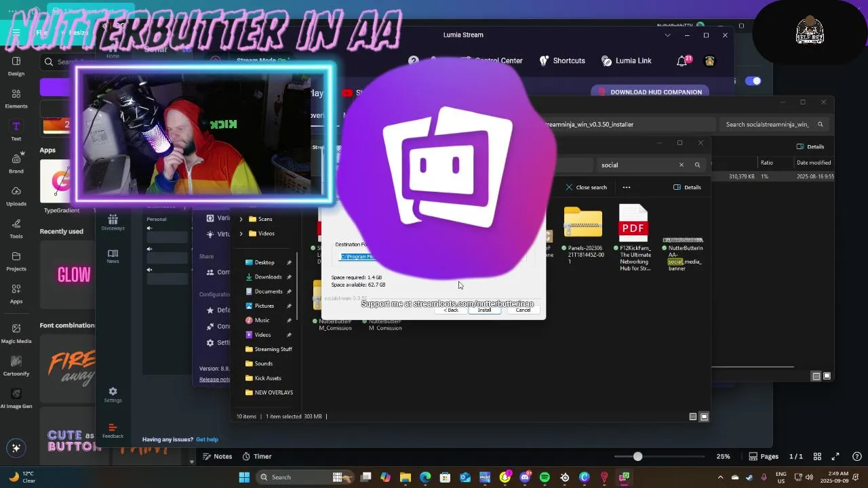This screenshot has width=868, height=488.
Task: Open Timer in Canva bottom bar
Action: [x=257, y=457]
